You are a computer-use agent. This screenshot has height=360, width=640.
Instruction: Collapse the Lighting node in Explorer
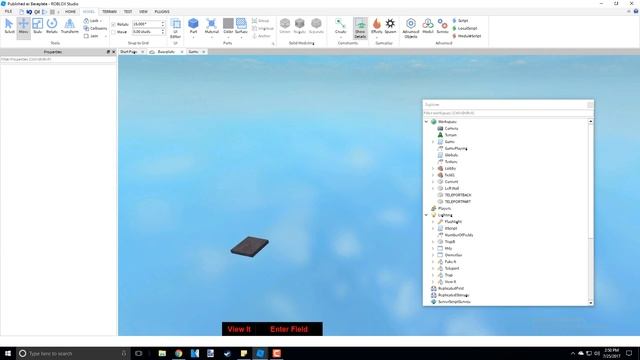pyautogui.click(x=427, y=215)
